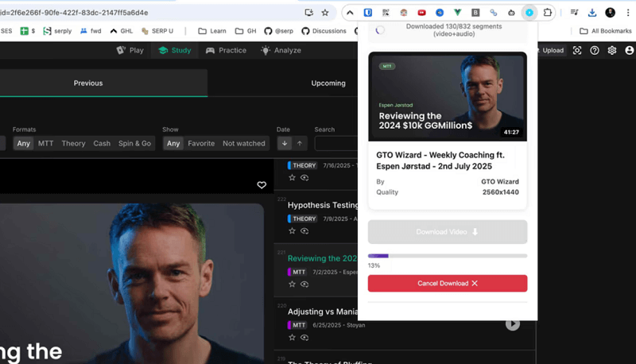Sort by date ascending arrow
The height and width of the screenshot is (364, 636).
300,143
